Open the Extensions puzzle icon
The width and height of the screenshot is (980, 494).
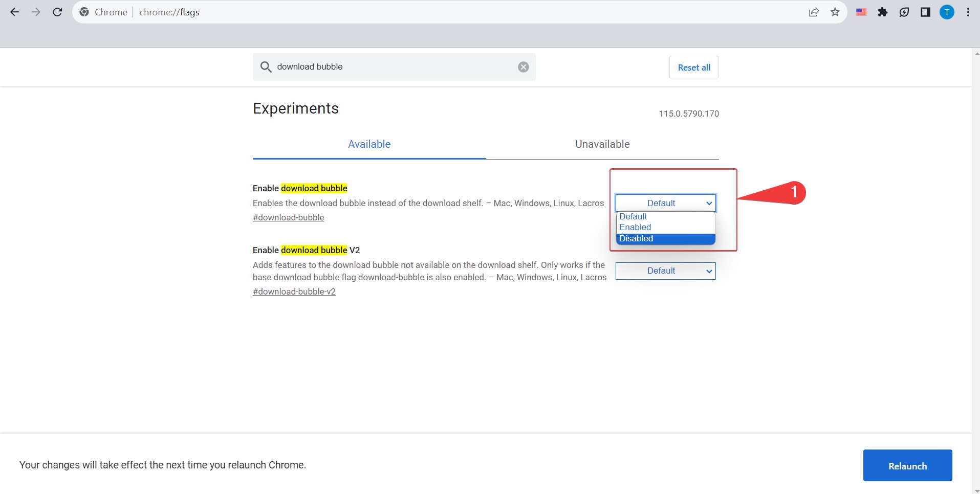pos(883,12)
